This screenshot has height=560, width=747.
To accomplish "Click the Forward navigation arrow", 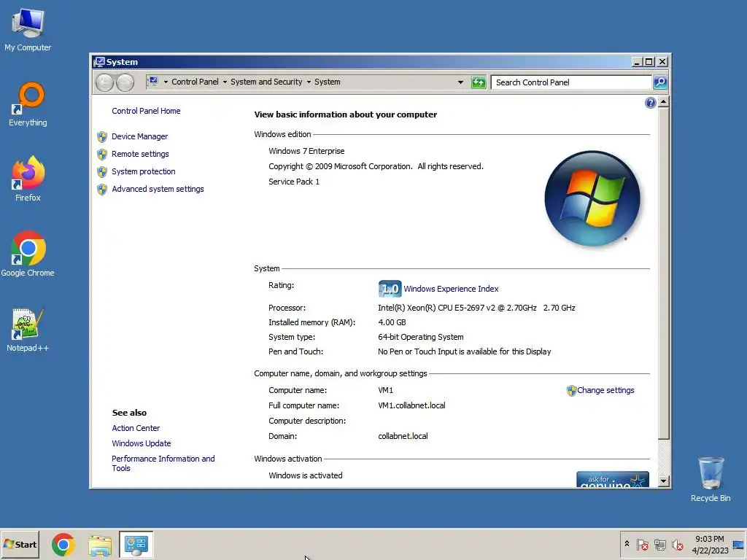I will point(125,82).
